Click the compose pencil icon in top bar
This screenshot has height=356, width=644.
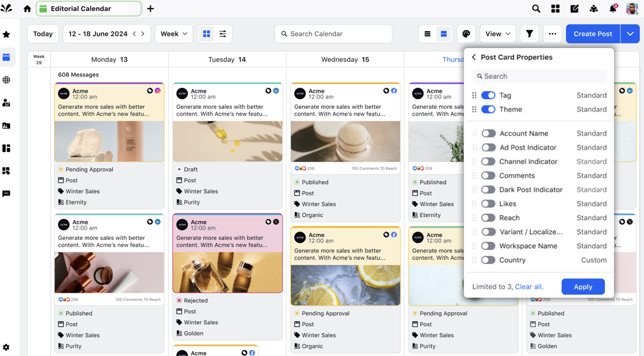574,8
